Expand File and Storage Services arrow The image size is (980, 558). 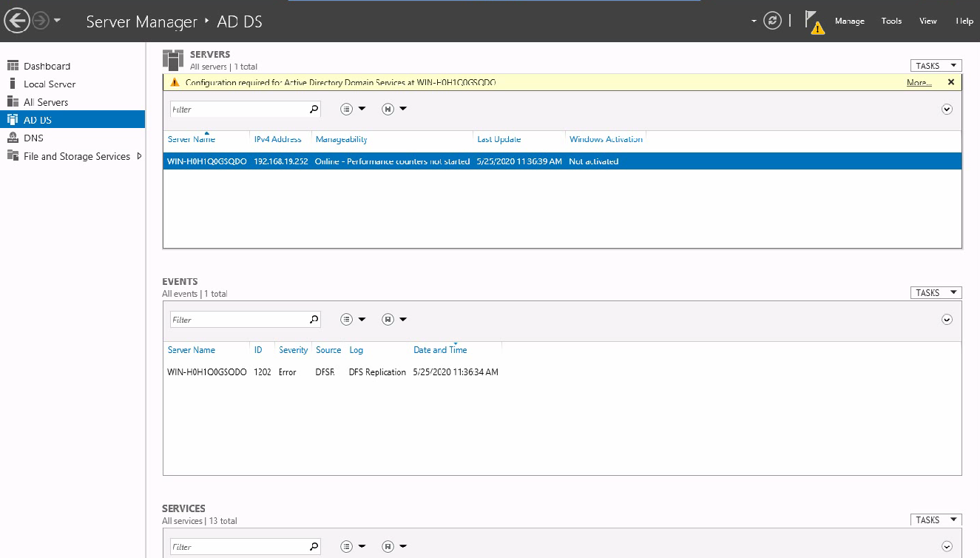click(x=140, y=156)
